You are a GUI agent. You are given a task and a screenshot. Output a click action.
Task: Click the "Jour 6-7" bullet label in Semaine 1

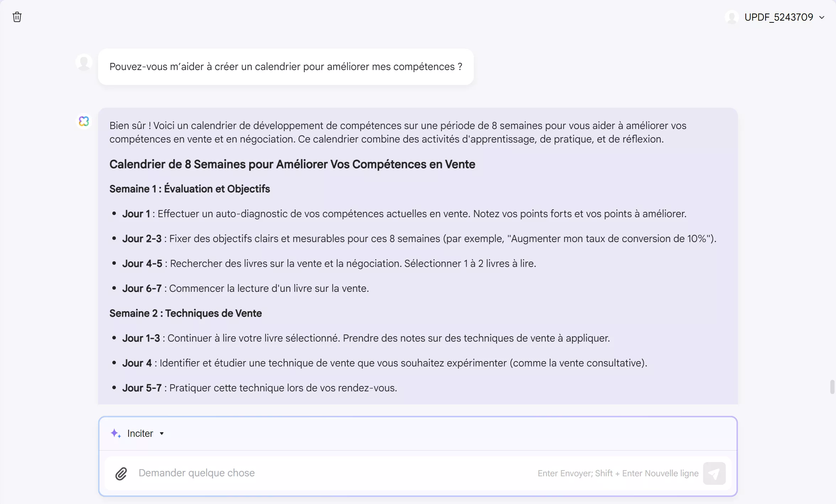[142, 288]
